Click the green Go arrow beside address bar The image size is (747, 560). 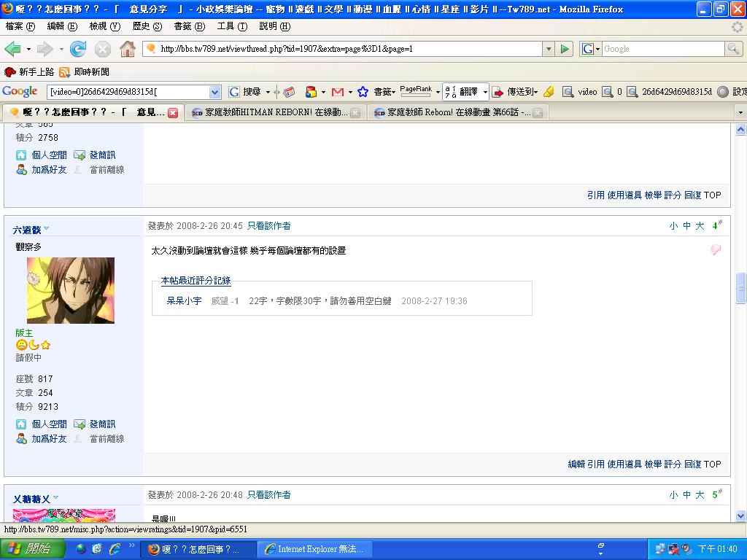[565, 49]
